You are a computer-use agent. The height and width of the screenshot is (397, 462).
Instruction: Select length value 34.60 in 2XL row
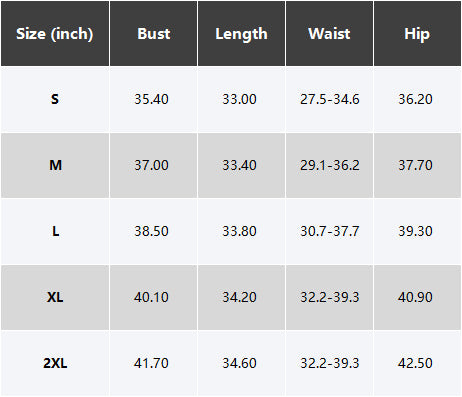point(239,363)
